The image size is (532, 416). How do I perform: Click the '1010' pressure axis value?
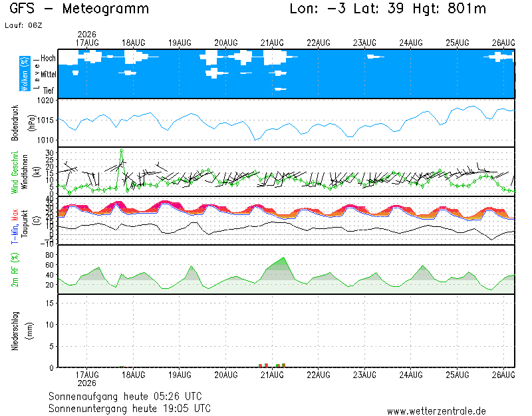(x=45, y=140)
